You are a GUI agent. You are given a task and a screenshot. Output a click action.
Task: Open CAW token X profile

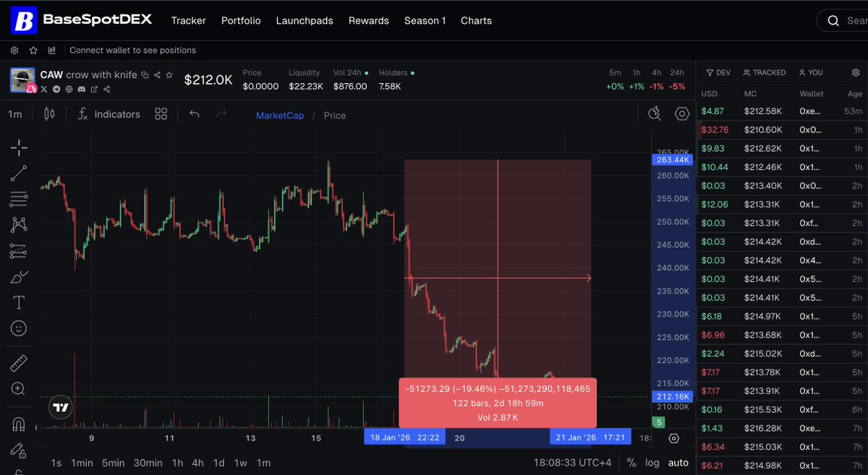click(44, 89)
